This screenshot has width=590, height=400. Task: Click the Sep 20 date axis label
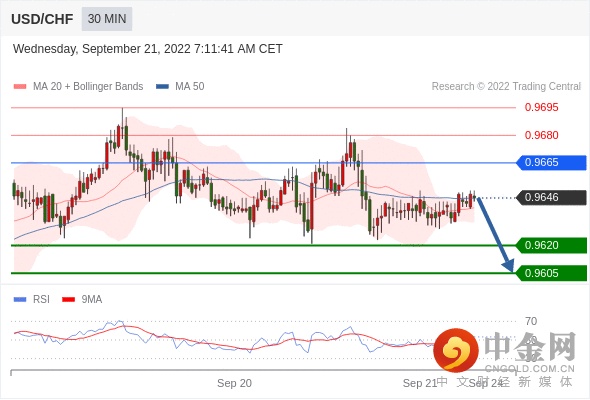click(x=234, y=383)
